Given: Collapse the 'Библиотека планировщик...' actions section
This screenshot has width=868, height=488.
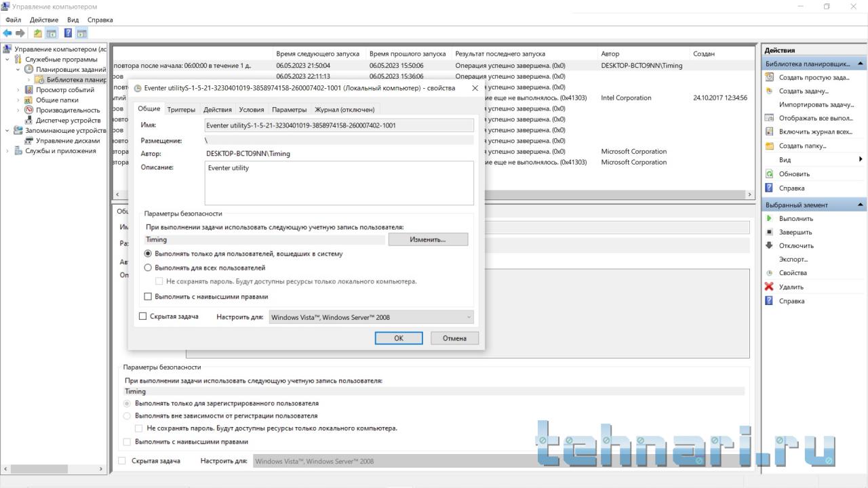Looking at the screenshot, I should click(861, 64).
